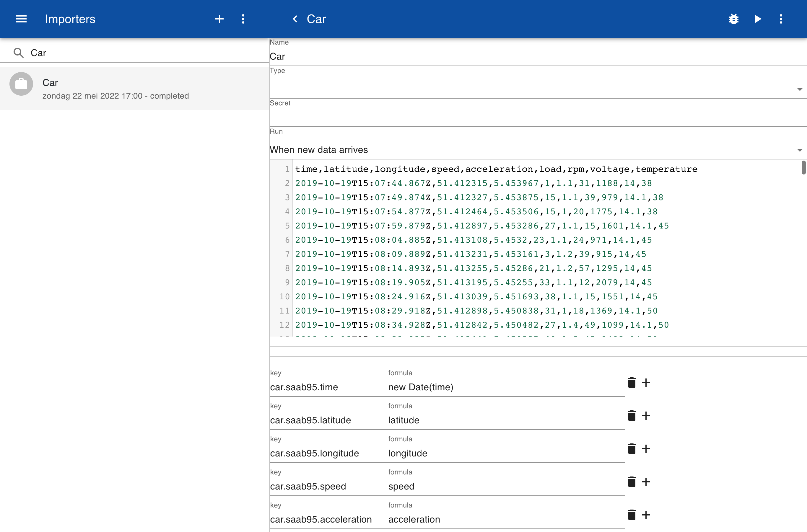Open the Type dropdown
Image resolution: width=807 pixels, height=532 pixels.
(x=538, y=89)
